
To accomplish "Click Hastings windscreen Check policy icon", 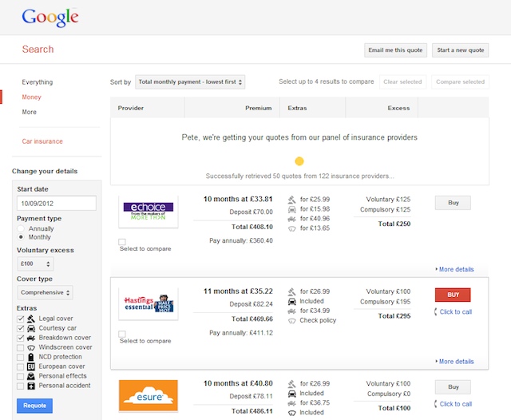I will pyautogui.click(x=291, y=321).
